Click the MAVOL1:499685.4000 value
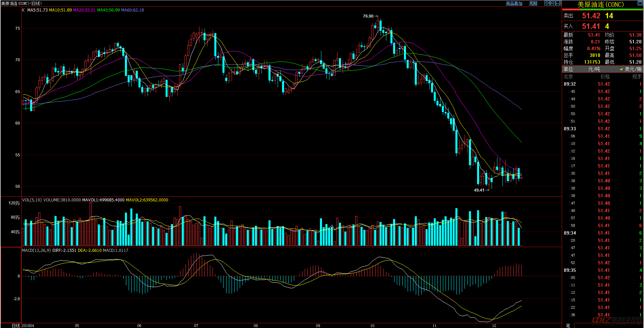The width and height of the screenshot is (644, 328). (x=103, y=200)
